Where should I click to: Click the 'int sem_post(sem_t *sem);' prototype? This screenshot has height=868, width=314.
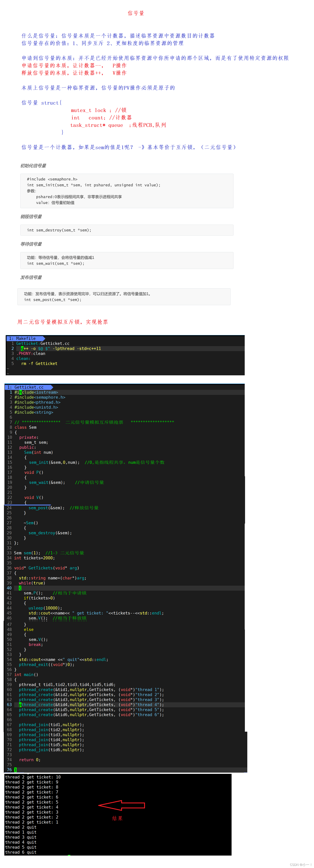(x=53, y=299)
